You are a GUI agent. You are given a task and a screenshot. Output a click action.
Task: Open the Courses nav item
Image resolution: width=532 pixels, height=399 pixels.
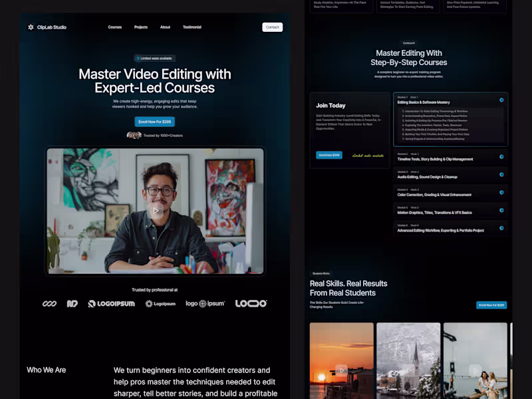tap(114, 27)
